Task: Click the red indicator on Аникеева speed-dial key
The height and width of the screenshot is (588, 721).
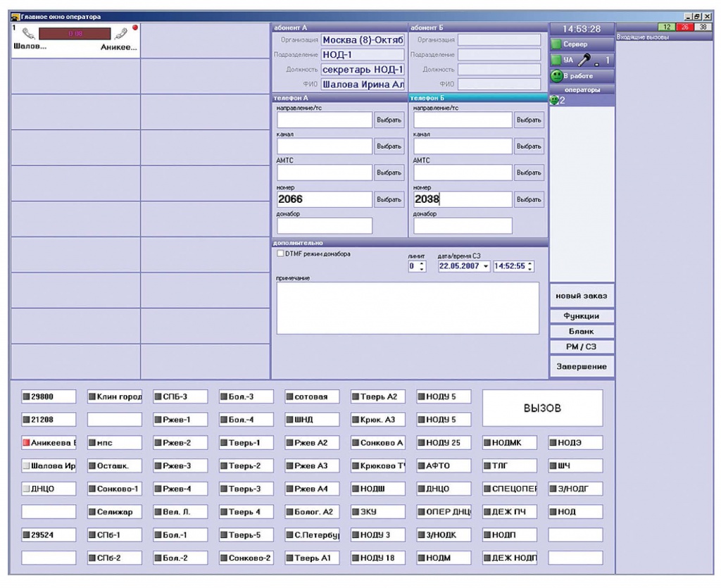Action: [x=26, y=443]
